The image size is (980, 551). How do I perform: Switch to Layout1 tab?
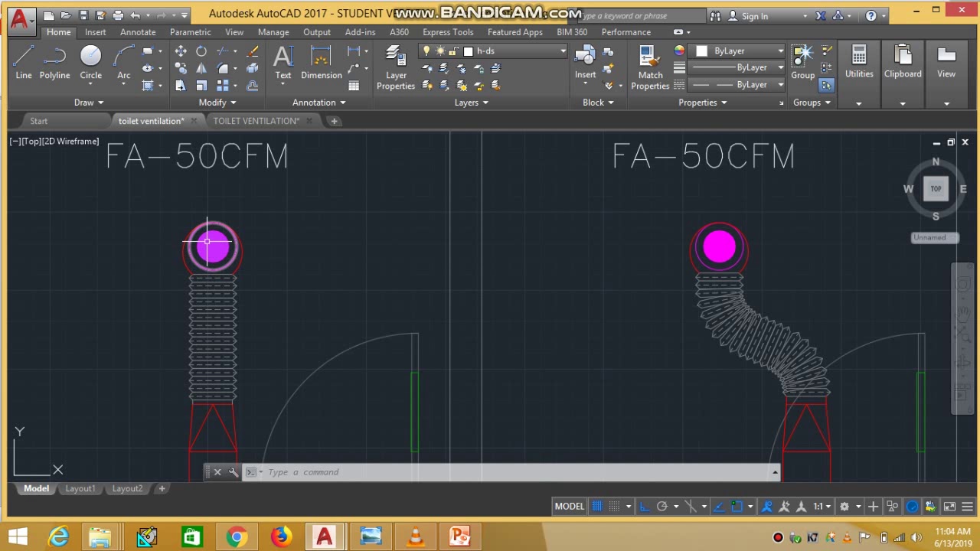tap(80, 488)
